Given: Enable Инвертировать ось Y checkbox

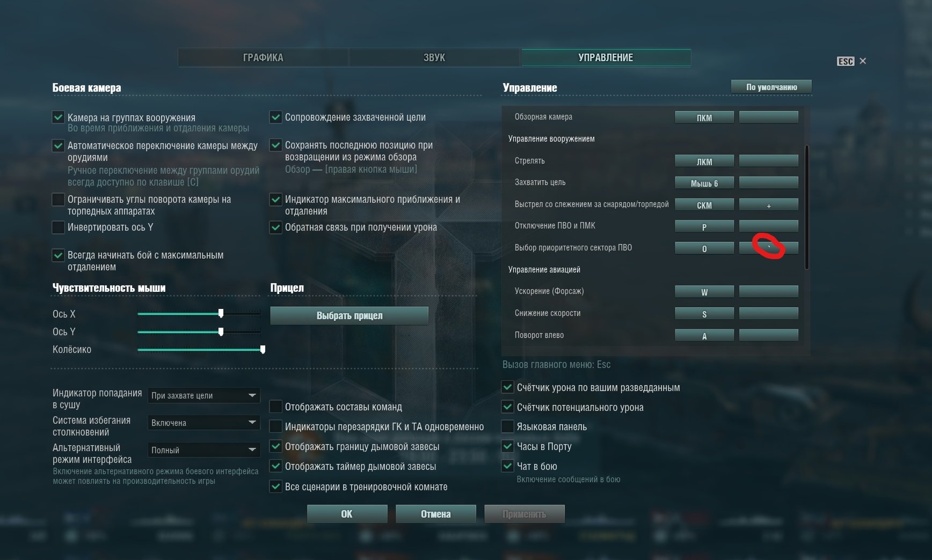Looking at the screenshot, I should point(59,227).
